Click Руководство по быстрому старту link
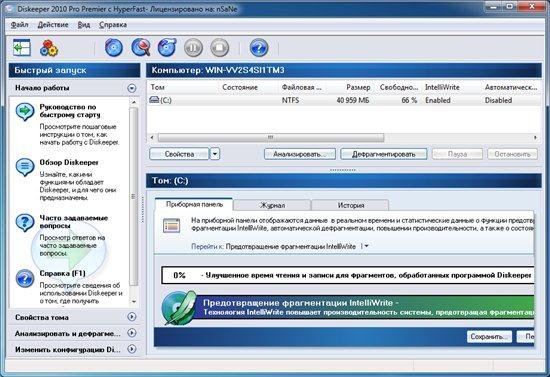The width and height of the screenshot is (550, 377). 70,111
